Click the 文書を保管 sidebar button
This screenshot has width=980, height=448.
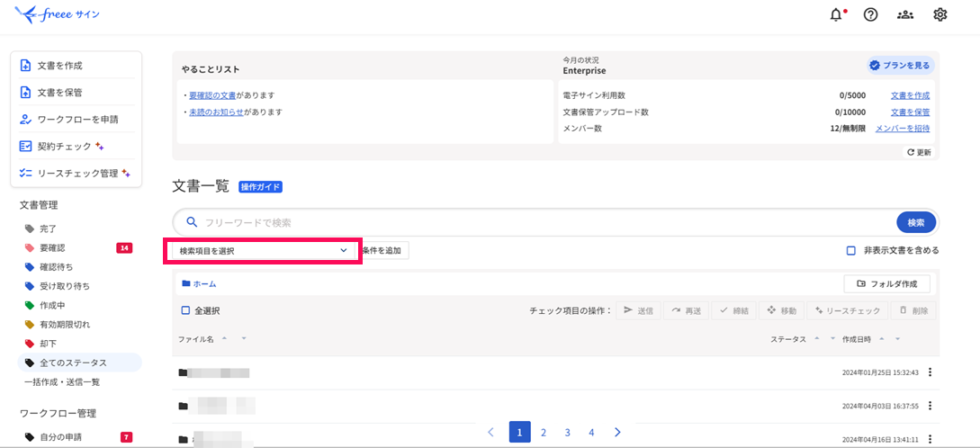(76, 93)
